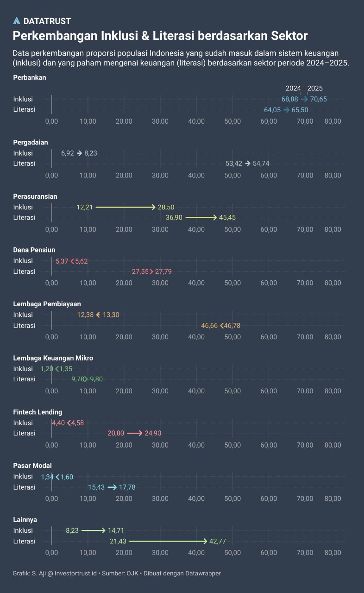Viewport: 364px width, 593px height.
Task: Select the Fintech Lending Literasi red arrow
Action: 134,433
